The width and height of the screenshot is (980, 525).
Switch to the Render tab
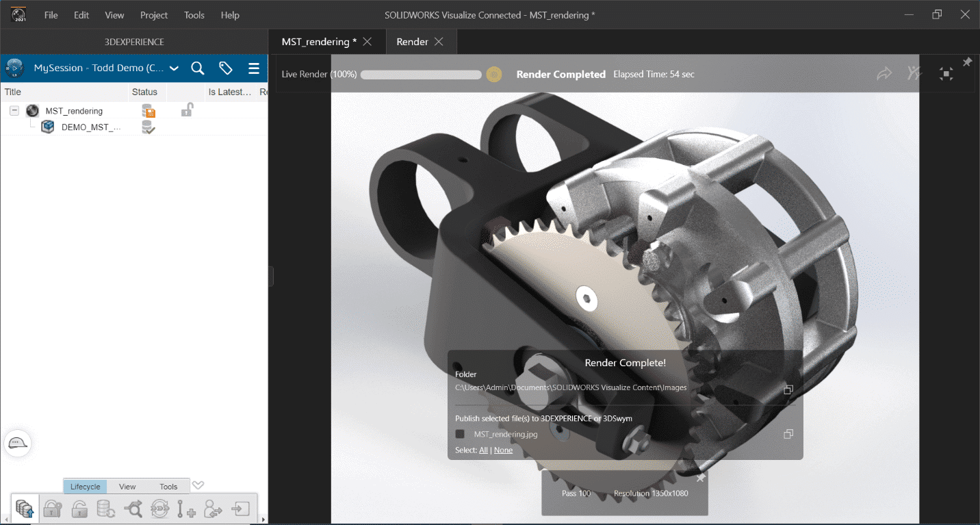tap(412, 42)
